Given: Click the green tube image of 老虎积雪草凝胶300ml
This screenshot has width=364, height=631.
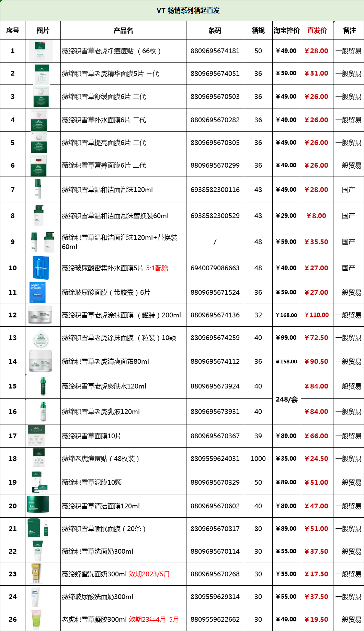Looking at the screenshot, I should coord(36,619).
